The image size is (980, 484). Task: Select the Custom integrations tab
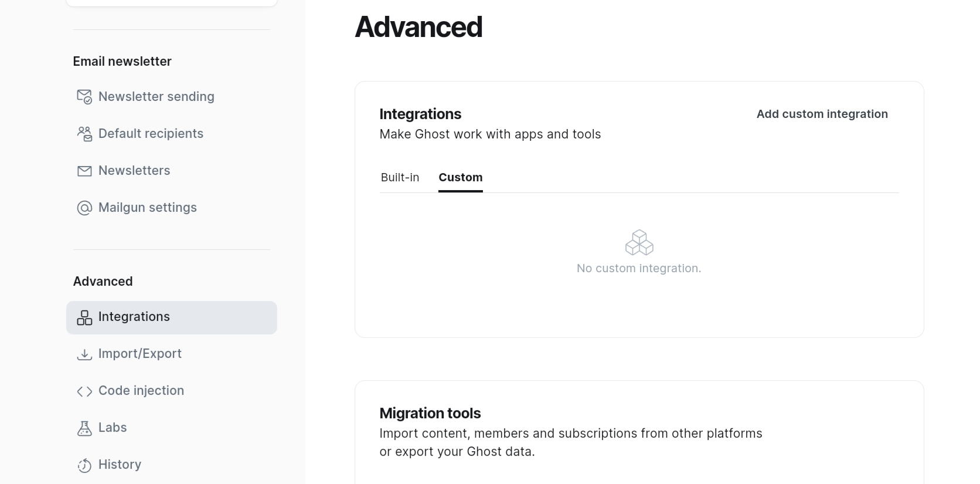[461, 177]
